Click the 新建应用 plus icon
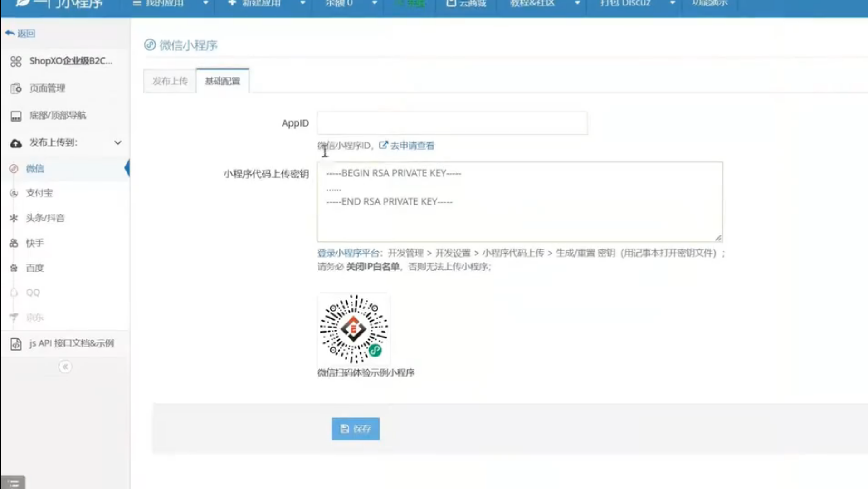The image size is (868, 489). click(x=232, y=3)
